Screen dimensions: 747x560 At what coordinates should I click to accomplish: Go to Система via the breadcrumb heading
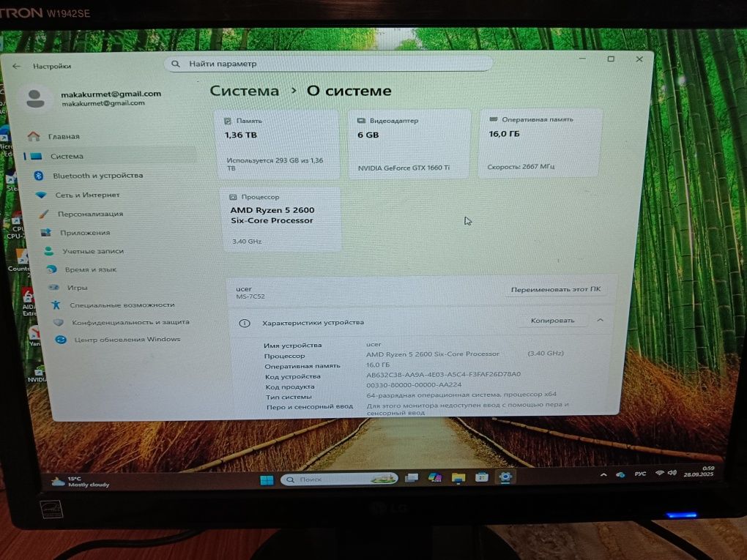[245, 91]
